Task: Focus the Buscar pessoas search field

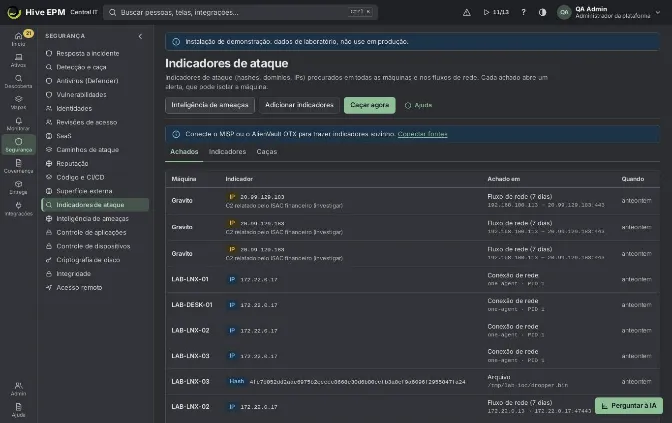Action: tap(240, 12)
